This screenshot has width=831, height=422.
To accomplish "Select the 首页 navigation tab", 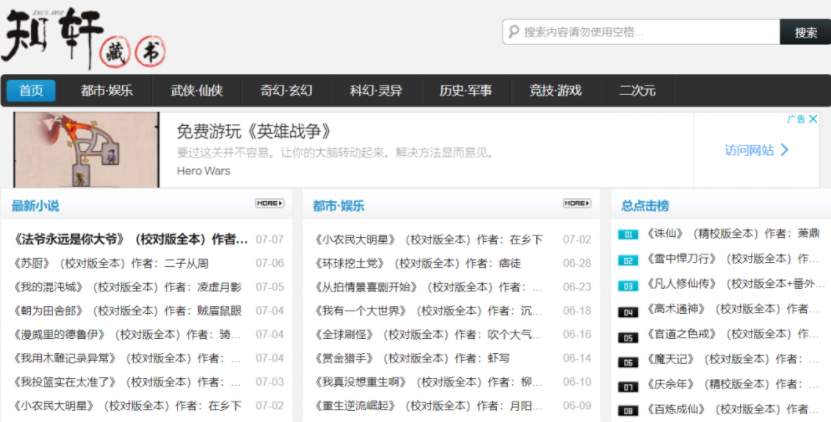I will (31, 91).
